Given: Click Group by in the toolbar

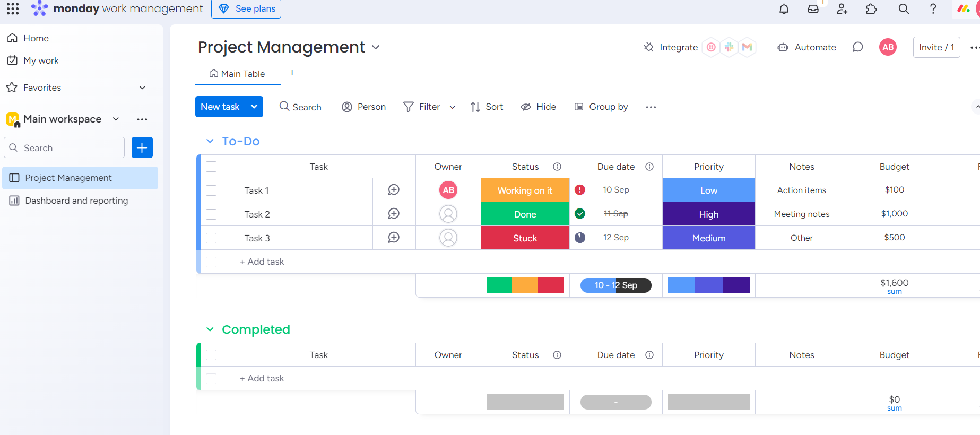Looking at the screenshot, I should tap(601, 107).
